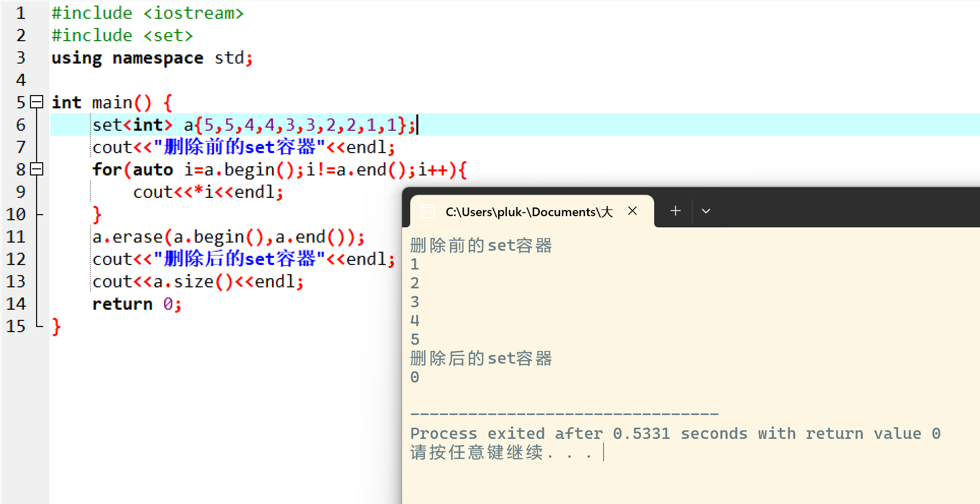The image size is (980, 504).
Task: Click the #include <set> directive
Action: [x=122, y=35]
